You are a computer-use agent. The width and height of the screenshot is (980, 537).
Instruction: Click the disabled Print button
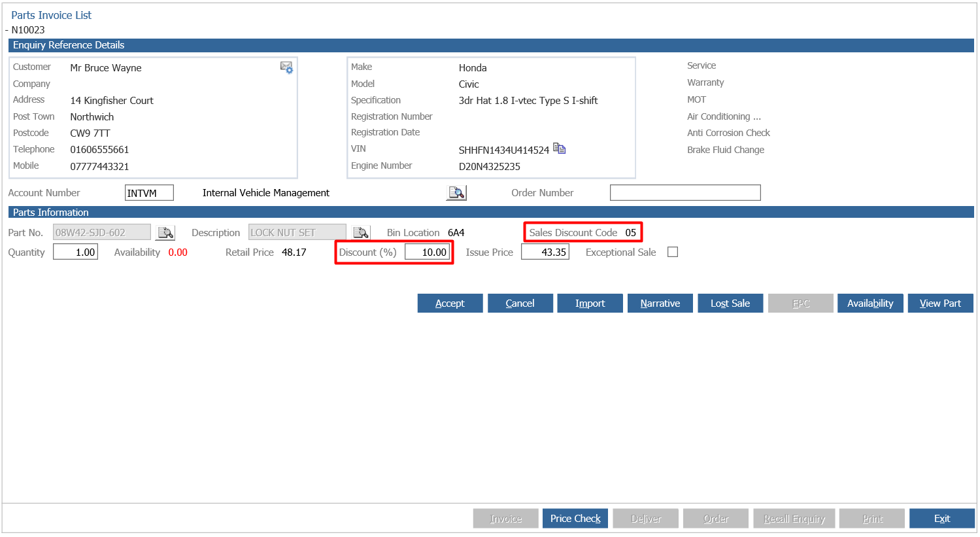click(872, 518)
